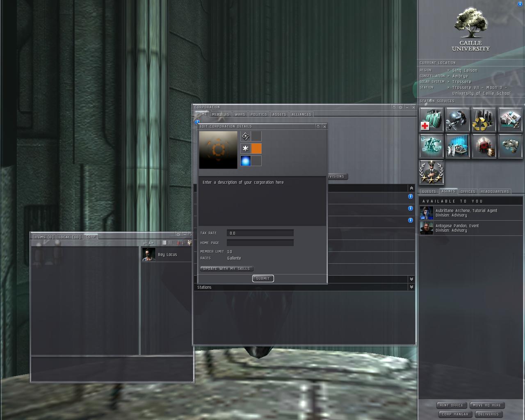This screenshot has width=525, height=420.
Task: Open the Repair Shop station service
Action: tap(458, 120)
